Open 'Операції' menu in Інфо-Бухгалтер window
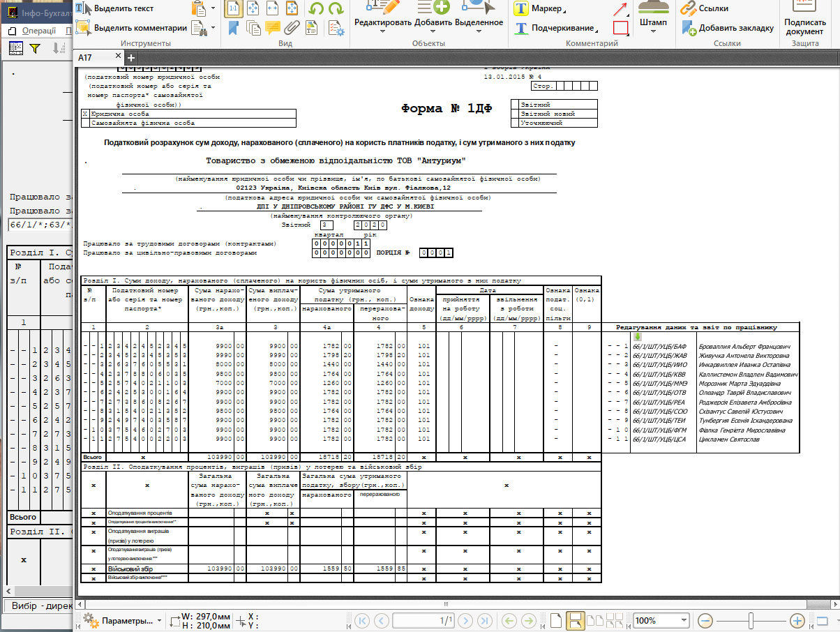Screen dimensions: 840x632 tap(39, 31)
